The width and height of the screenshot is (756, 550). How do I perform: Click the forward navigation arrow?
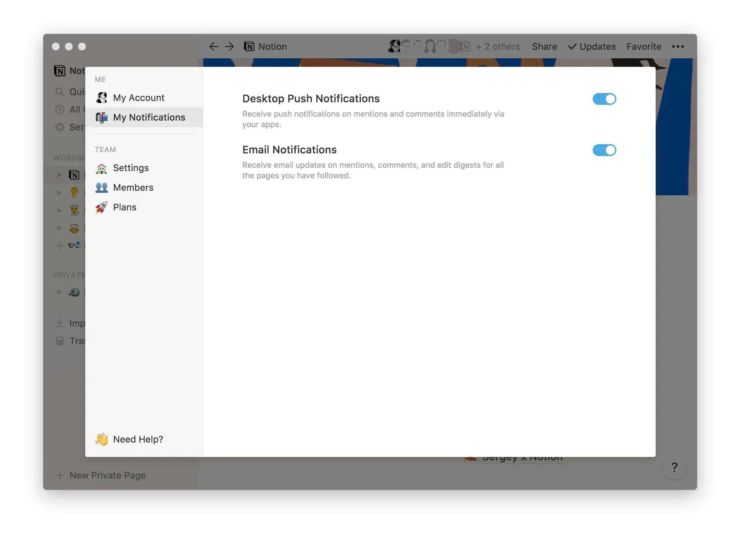point(229,47)
